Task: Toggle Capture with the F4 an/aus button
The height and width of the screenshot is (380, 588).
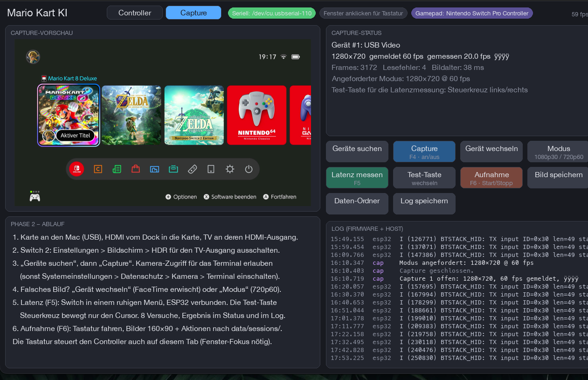Action: [424, 152]
